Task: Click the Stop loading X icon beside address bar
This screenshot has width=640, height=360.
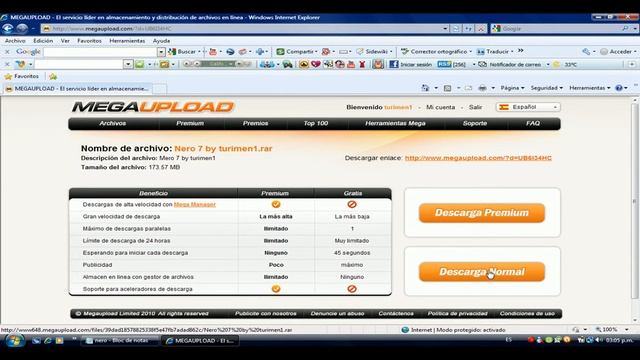Action: [482, 29]
